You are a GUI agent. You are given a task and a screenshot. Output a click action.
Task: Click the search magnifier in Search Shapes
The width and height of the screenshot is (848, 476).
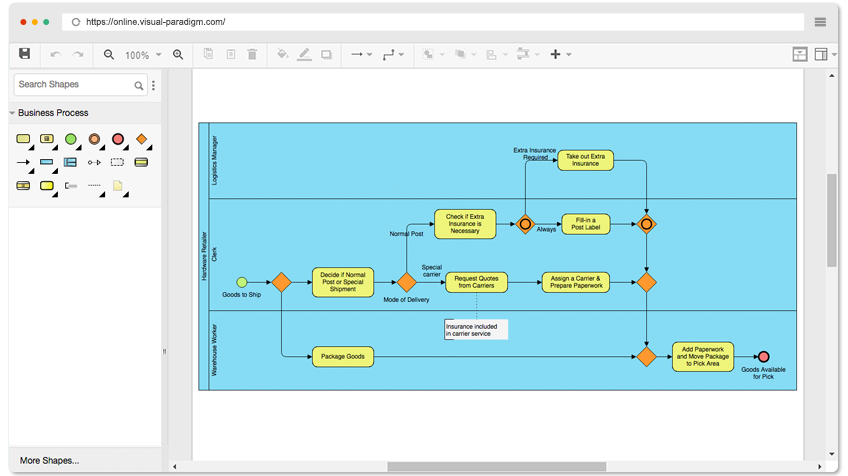[x=139, y=85]
